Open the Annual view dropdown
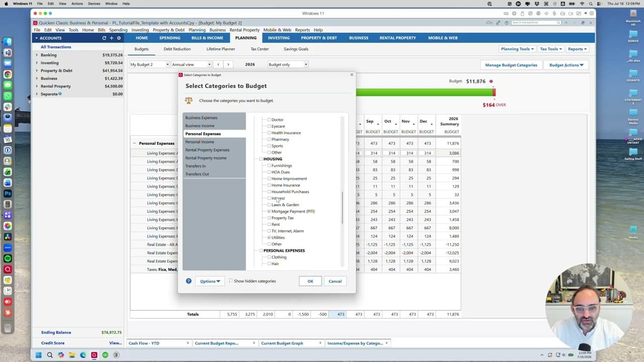The height and width of the screenshot is (362, 644). pos(191,64)
